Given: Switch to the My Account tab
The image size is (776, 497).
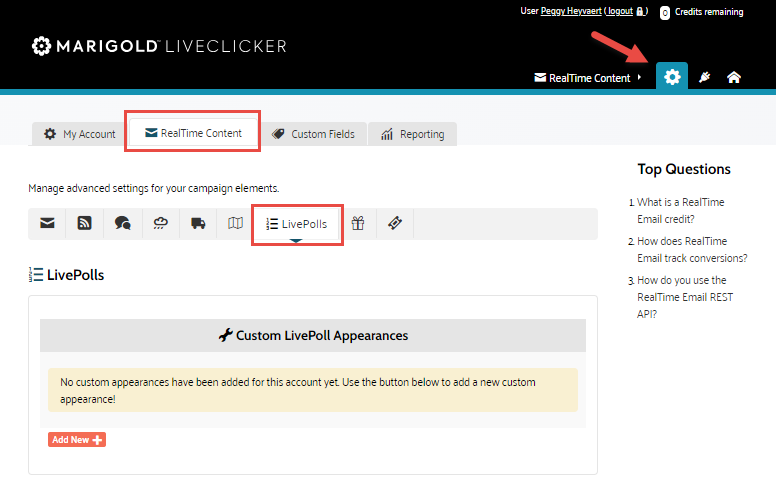Looking at the screenshot, I should [80, 134].
